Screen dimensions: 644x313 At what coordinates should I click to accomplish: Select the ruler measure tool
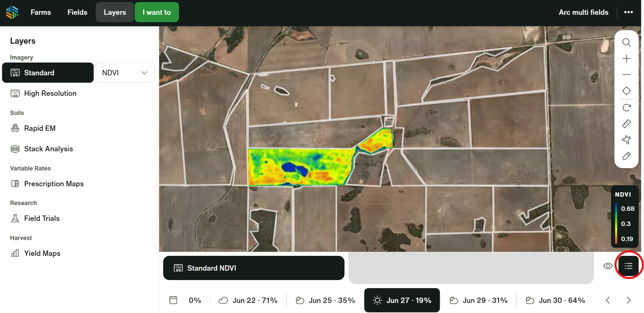[x=626, y=124]
